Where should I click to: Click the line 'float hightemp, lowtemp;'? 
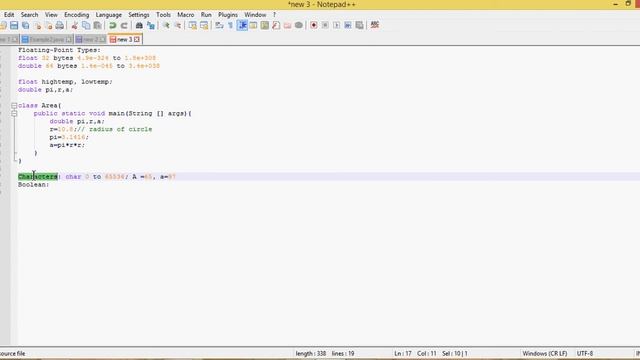pyautogui.click(x=65, y=82)
